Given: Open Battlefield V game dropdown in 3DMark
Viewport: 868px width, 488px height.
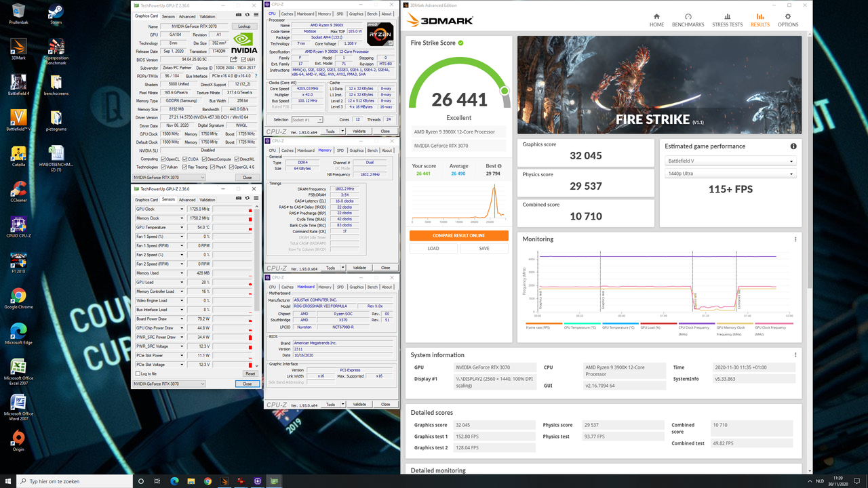Looking at the screenshot, I should [x=730, y=161].
